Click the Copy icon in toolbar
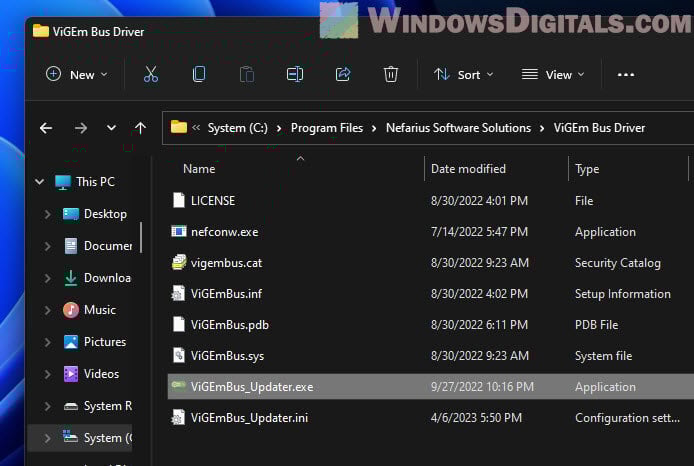The image size is (694, 466). click(199, 74)
